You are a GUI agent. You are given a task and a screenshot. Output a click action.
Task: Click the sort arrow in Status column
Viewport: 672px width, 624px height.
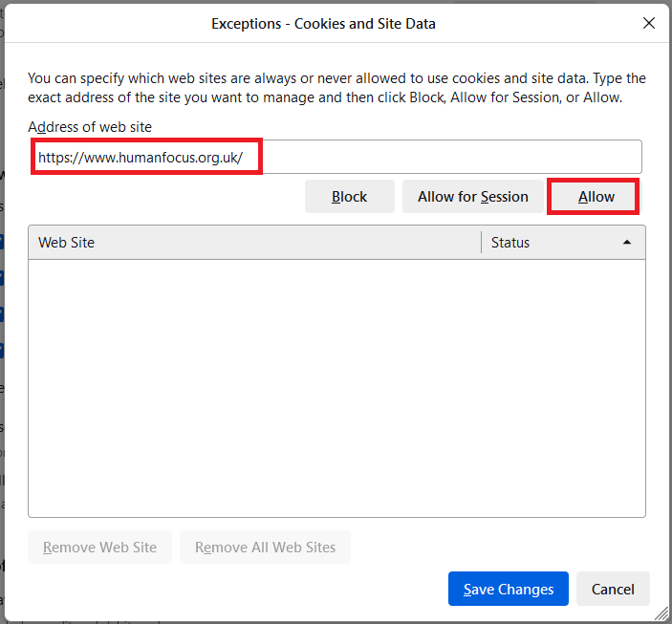627,243
